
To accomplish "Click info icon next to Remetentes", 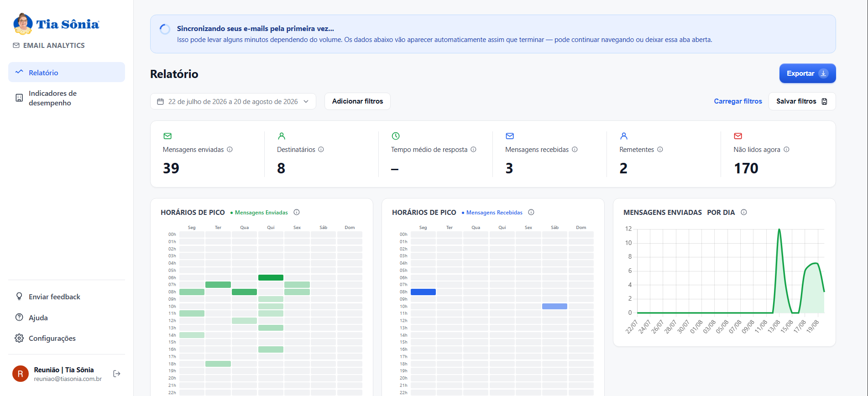I will [x=660, y=149].
